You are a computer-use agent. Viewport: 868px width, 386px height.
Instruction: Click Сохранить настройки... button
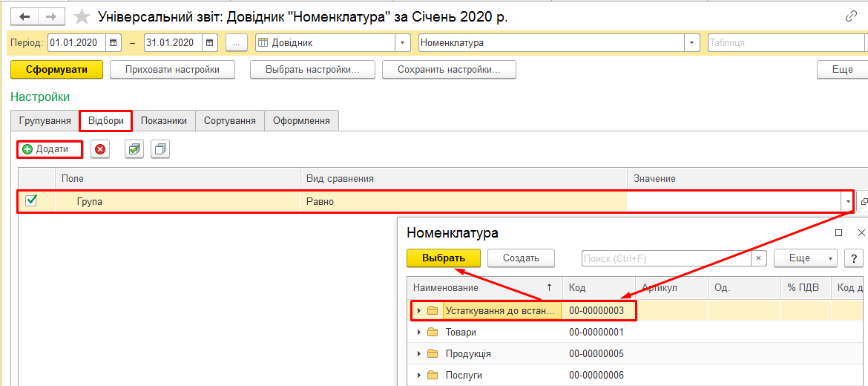coord(449,70)
